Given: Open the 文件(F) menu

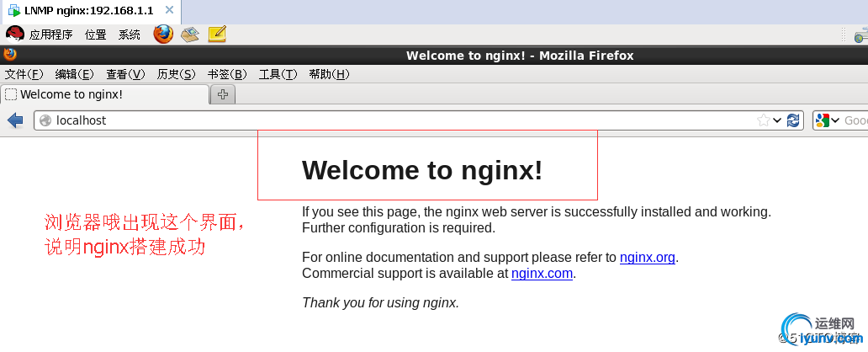Looking at the screenshot, I should (24, 74).
